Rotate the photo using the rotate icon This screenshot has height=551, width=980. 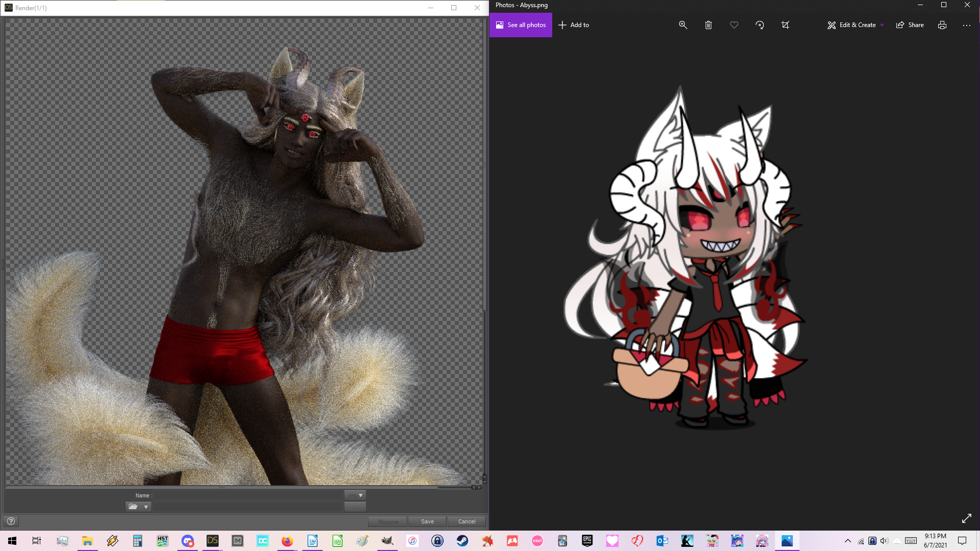(x=760, y=25)
